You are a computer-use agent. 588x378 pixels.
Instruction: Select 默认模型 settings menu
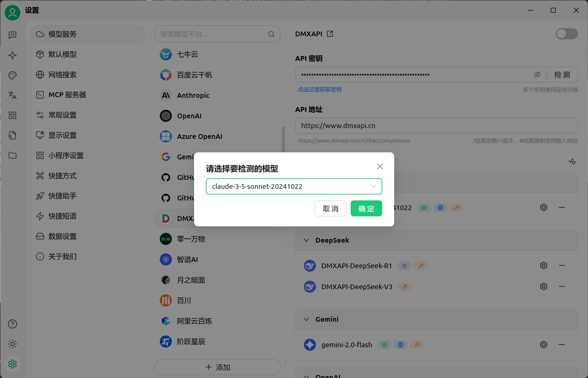pos(88,54)
